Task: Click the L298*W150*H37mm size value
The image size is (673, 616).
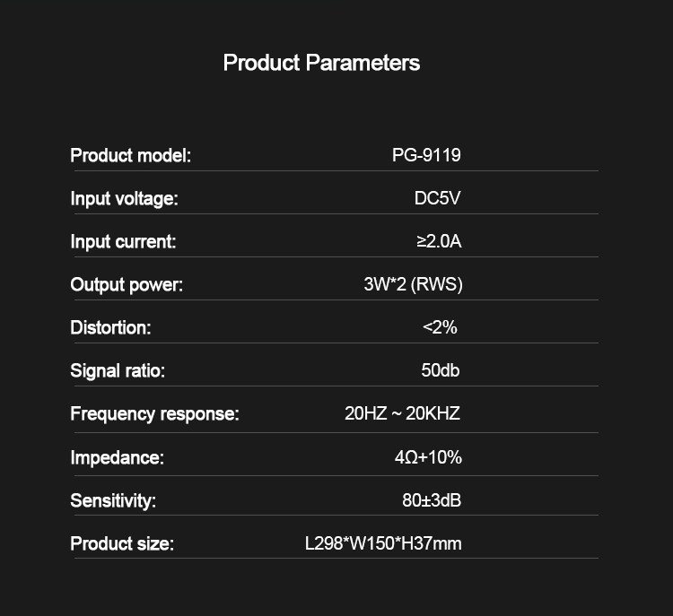Action: pos(383,543)
